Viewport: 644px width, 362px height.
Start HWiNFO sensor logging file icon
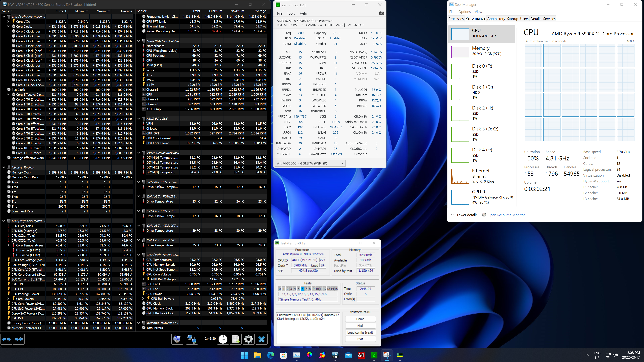(236, 339)
